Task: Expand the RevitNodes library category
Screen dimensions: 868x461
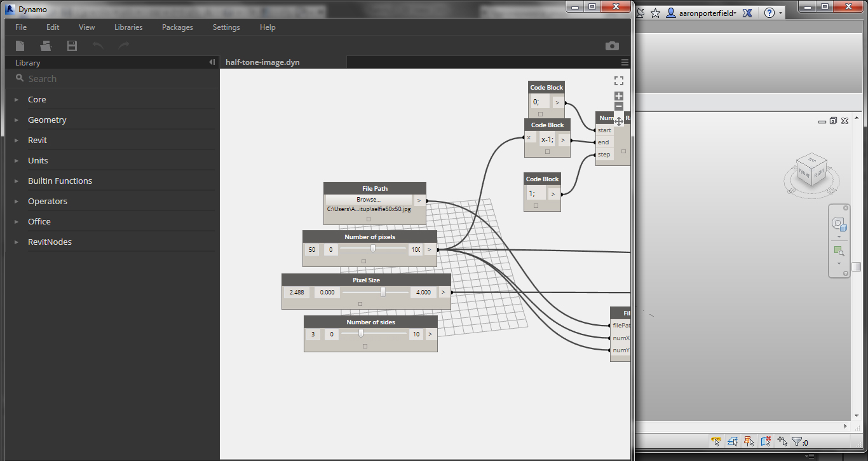Action: coord(17,242)
